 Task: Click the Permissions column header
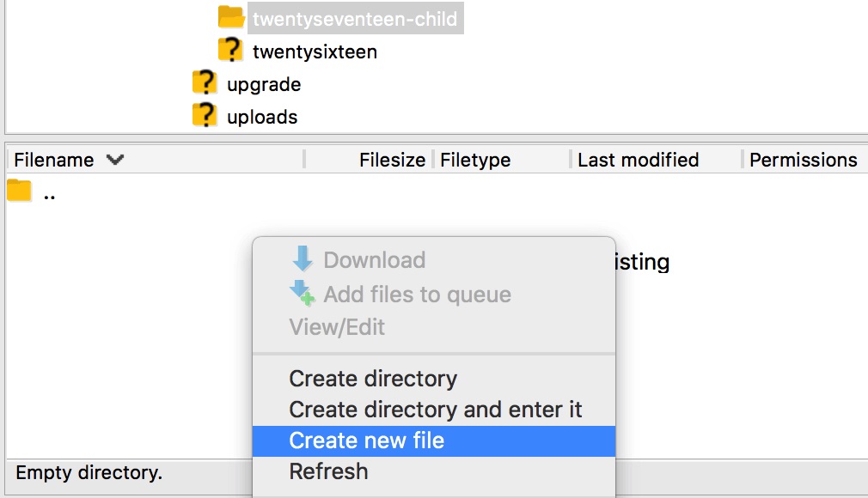803,160
